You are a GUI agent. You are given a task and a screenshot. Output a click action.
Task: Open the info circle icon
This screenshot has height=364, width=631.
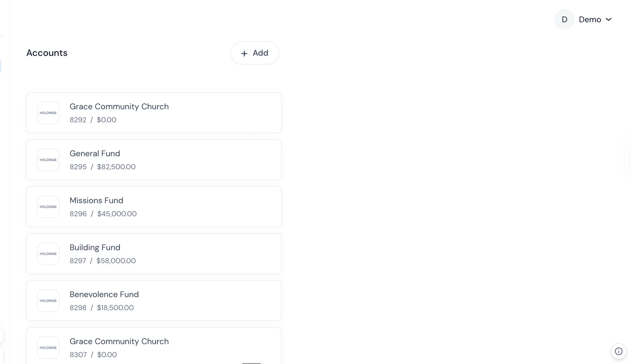619,351
